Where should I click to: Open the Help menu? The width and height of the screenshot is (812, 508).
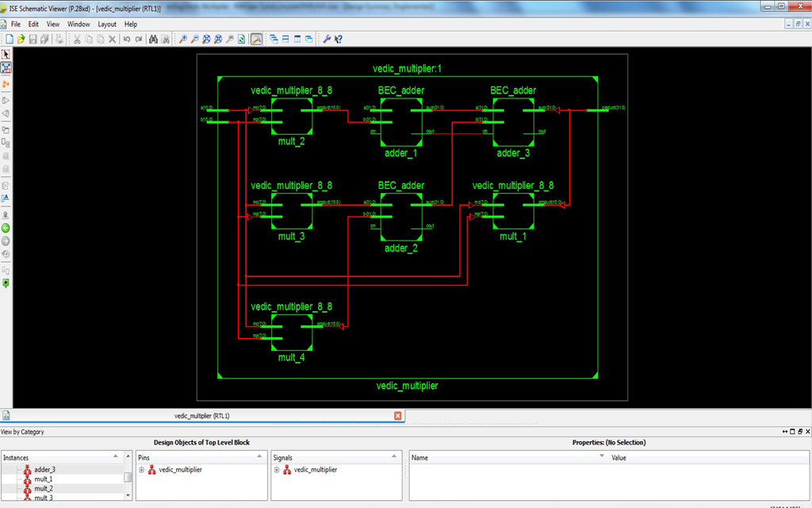[131, 25]
